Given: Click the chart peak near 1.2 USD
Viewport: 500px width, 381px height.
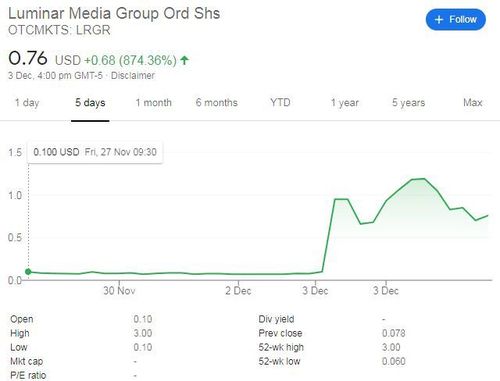Looking at the screenshot, I should [424, 179].
